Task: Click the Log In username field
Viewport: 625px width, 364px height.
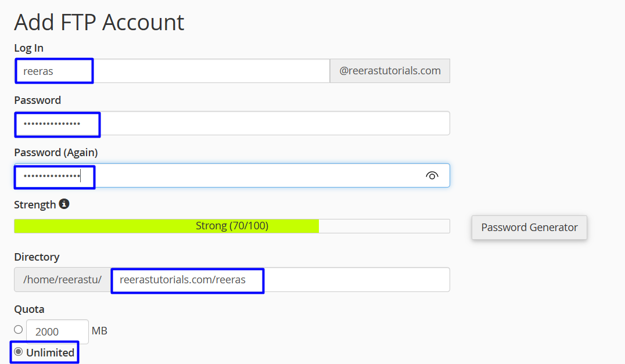Action: (172, 71)
